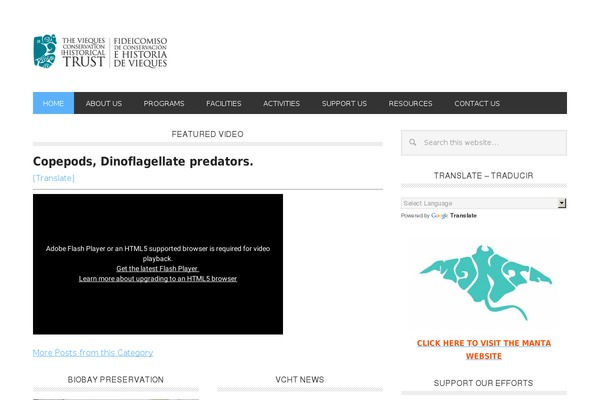Viewport: 600px width, 400px height.
Task: Click the teal Manta ray logo image
Action: click(x=484, y=283)
